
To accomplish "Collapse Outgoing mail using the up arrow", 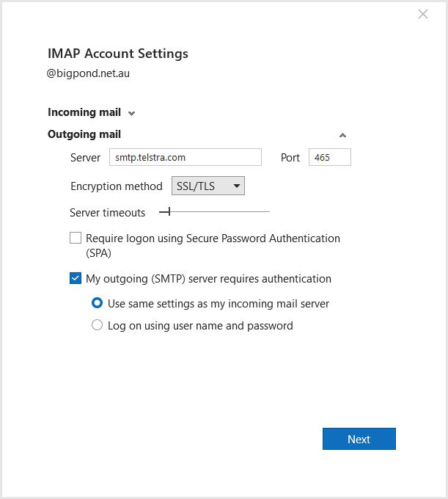I will 342,135.
